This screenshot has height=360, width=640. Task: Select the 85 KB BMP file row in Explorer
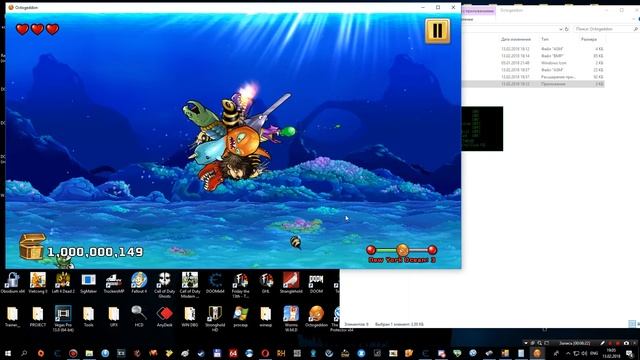point(533,56)
